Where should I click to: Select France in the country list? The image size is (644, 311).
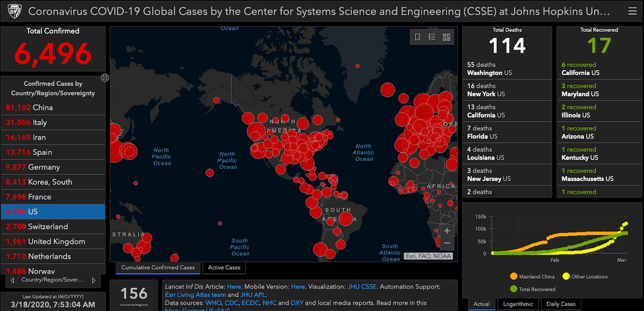(x=53, y=197)
